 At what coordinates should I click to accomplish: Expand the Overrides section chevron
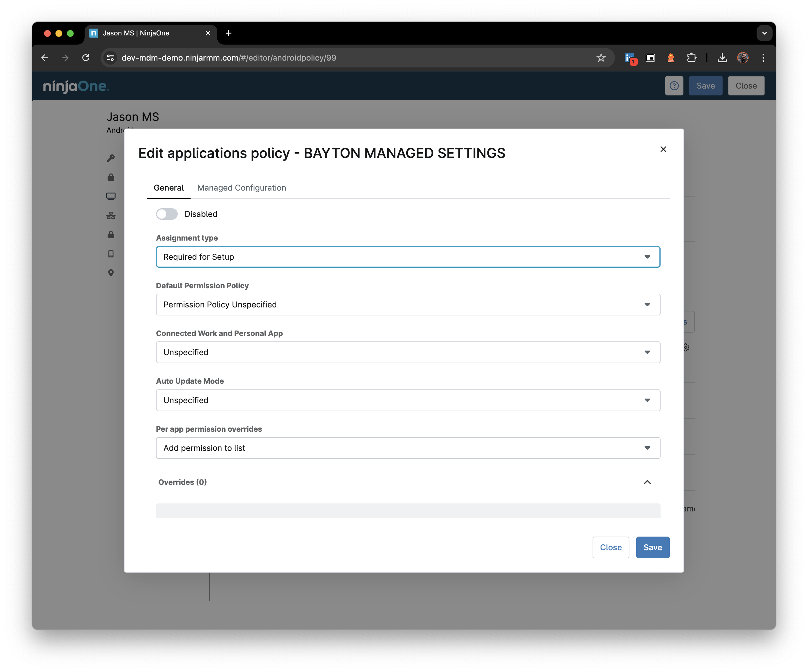coord(647,482)
